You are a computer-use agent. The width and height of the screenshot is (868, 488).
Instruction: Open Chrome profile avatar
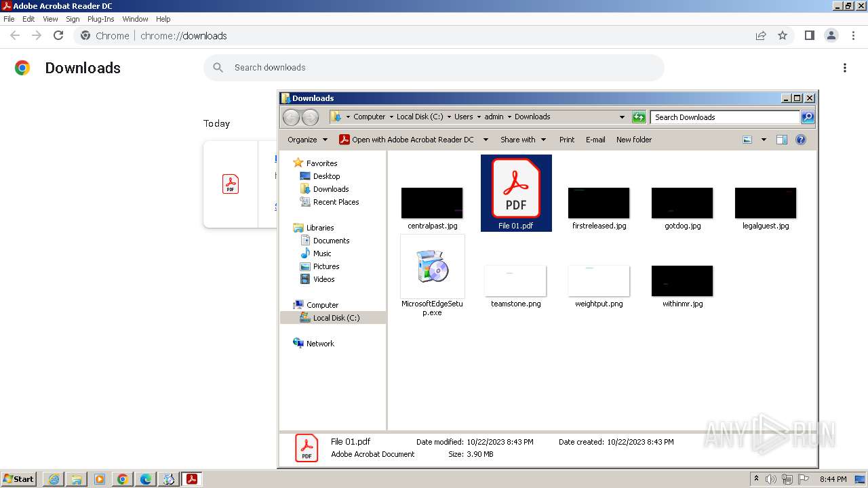831,35
